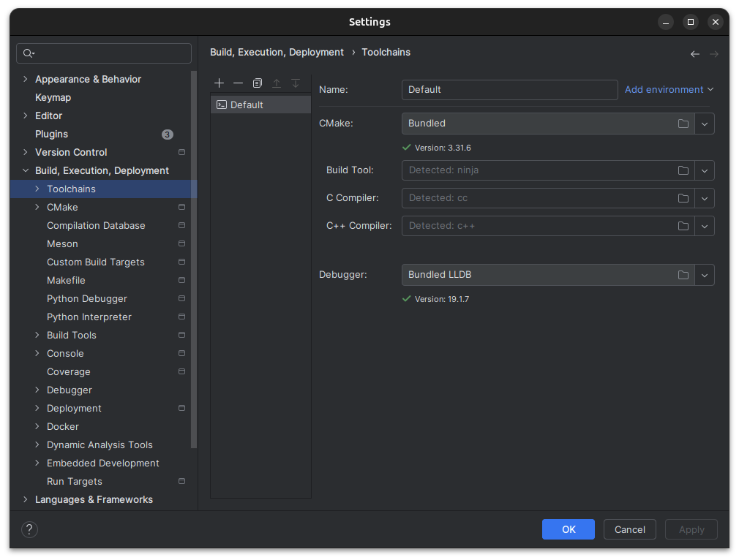Browse for C Compiler folder icon
The image size is (739, 560).
point(683,198)
